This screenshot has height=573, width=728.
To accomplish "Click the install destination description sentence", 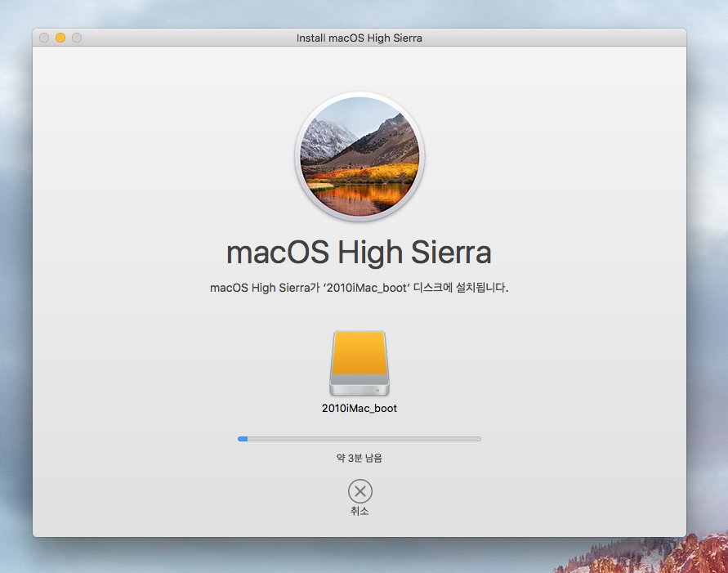I will 360,288.
